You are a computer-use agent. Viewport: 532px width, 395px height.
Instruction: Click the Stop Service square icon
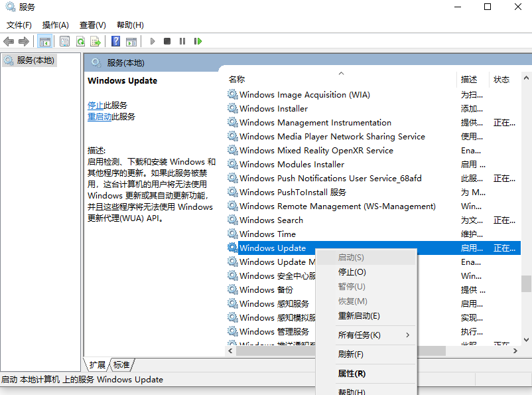pyautogui.click(x=167, y=41)
